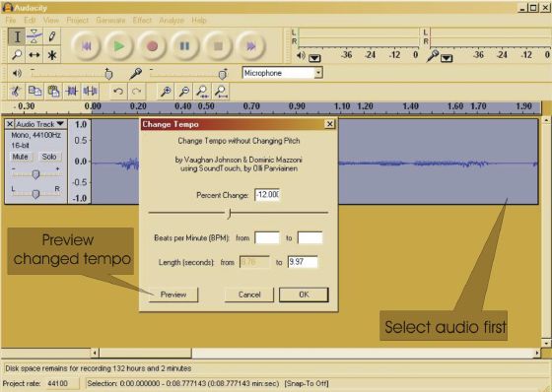The width and height of the screenshot is (552, 392).
Task: Click the Cut scissors icon
Action: point(16,92)
